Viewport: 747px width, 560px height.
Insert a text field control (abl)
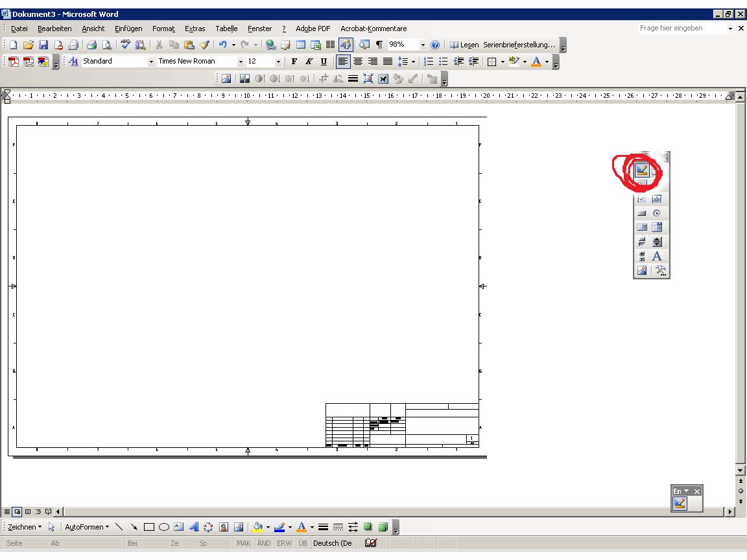pos(656,199)
